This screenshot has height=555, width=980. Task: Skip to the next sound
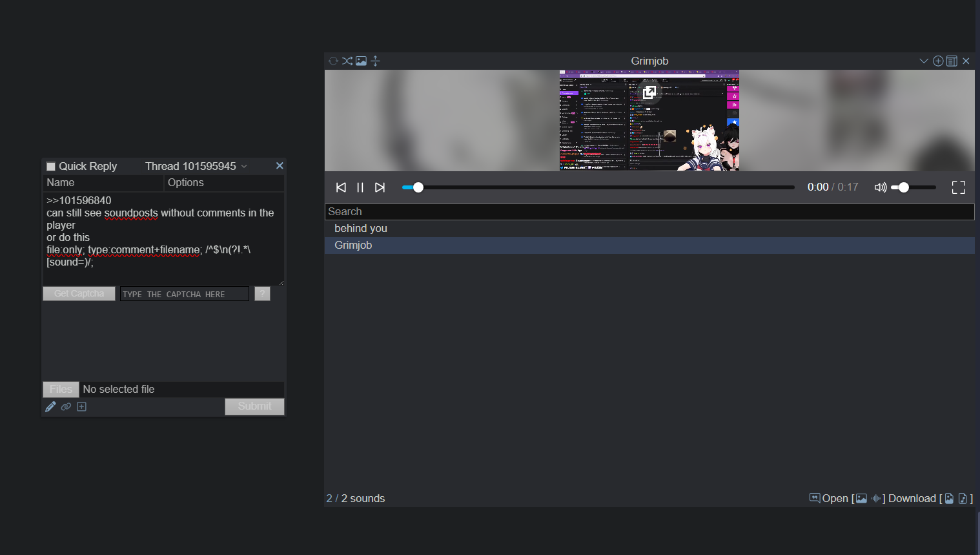click(380, 187)
